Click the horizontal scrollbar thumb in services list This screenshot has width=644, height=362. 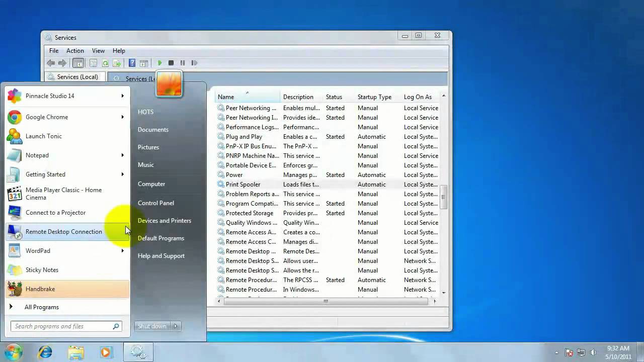(326, 301)
